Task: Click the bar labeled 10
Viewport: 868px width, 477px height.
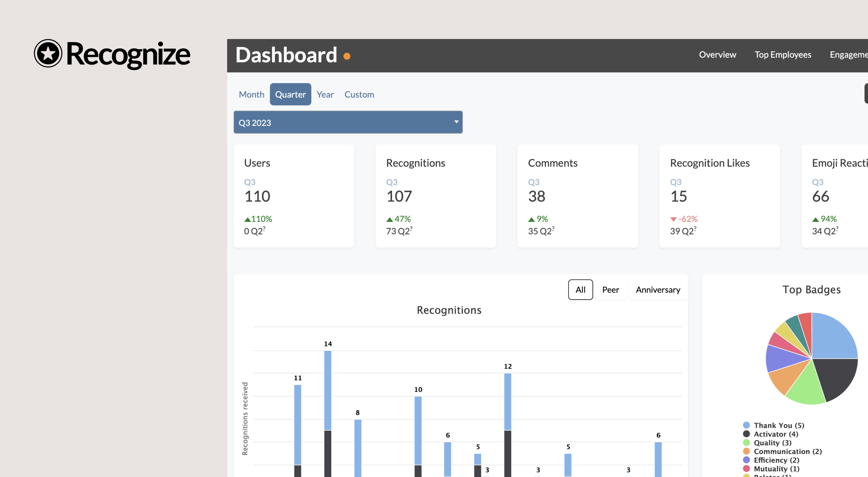Action: [x=418, y=437]
